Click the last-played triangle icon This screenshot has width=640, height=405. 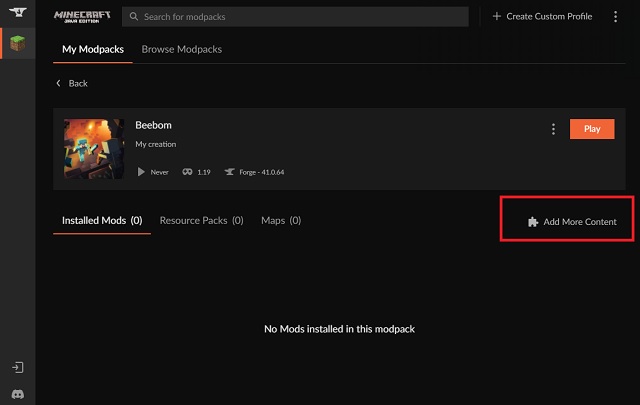coord(141,172)
